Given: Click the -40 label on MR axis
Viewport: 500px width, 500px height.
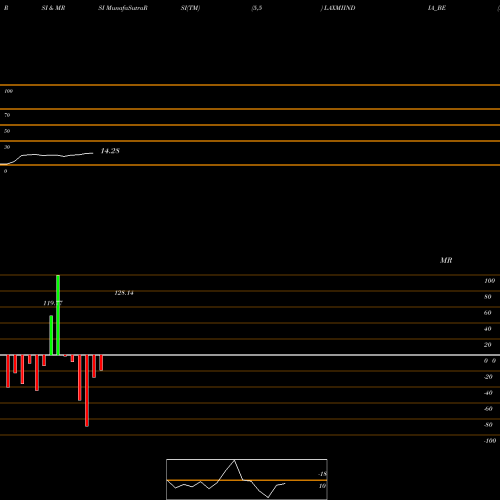Looking at the screenshot, I should 488,393.
